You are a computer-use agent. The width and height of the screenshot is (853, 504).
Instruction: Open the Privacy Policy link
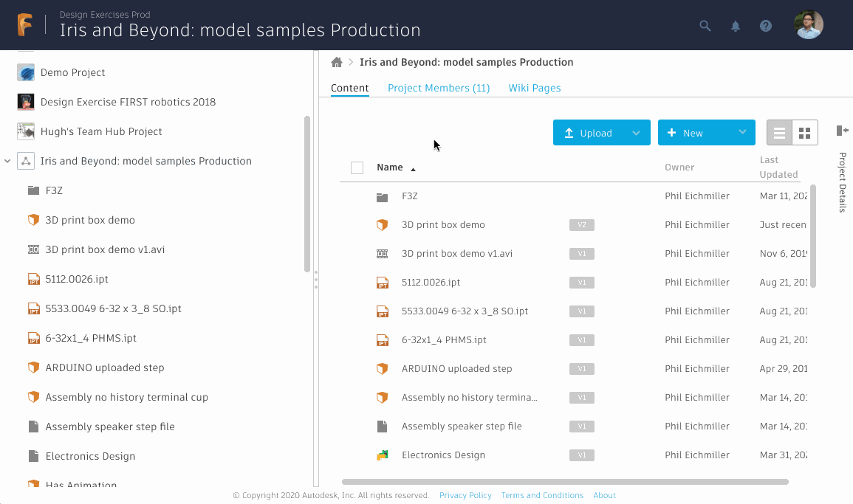(x=465, y=495)
